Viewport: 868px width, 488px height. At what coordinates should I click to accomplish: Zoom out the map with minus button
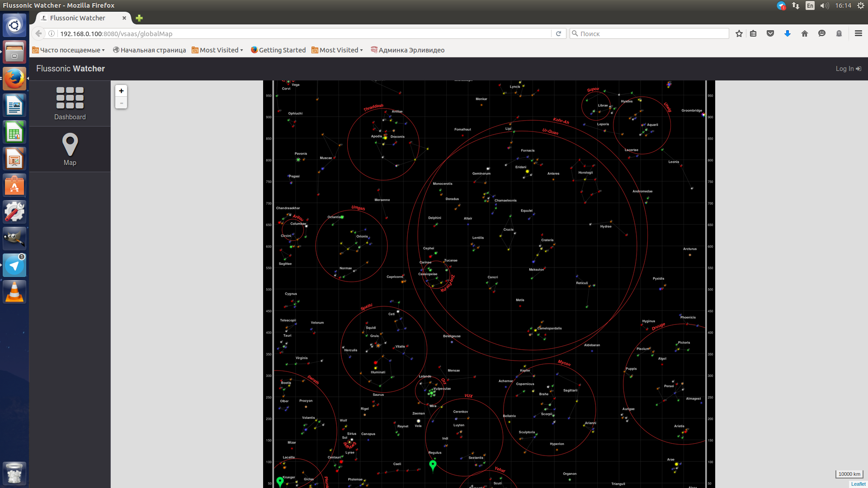click(x=121, y=103)
